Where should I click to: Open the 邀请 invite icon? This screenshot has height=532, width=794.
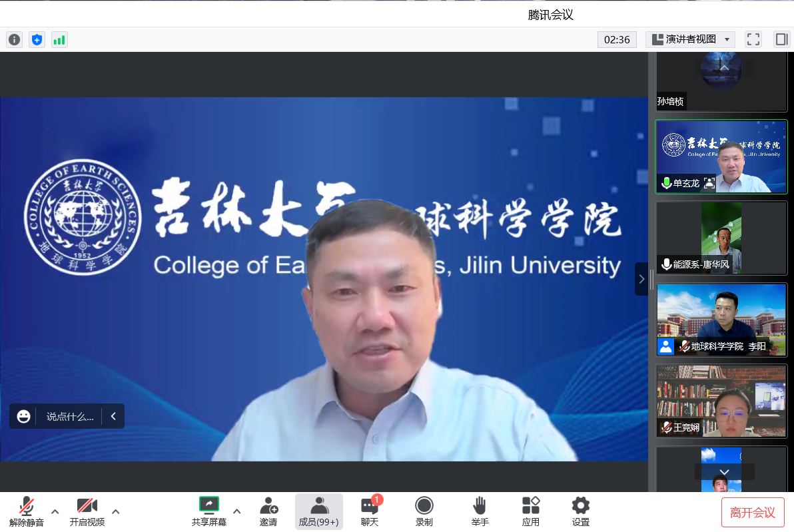[268, 511]
